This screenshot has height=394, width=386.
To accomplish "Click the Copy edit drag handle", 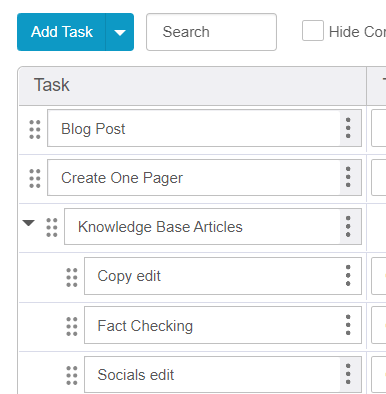I will click(72, 277).
